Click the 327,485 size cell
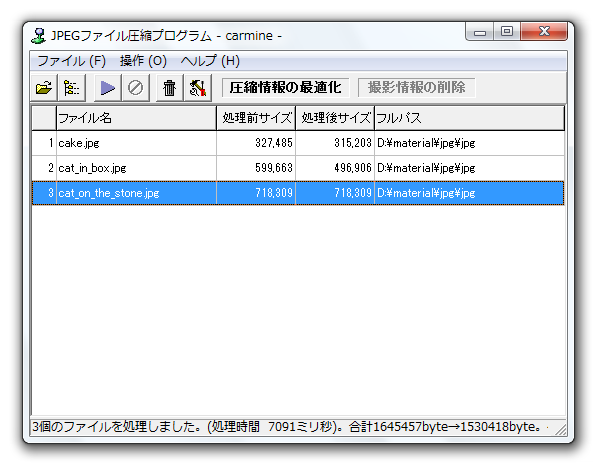Image resolution: width=599 pixels, height=469 pixels. [256, 143]
